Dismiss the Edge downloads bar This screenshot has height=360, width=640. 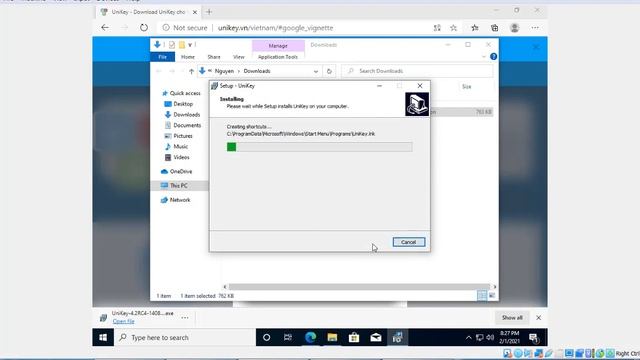[x=538, y=318]
